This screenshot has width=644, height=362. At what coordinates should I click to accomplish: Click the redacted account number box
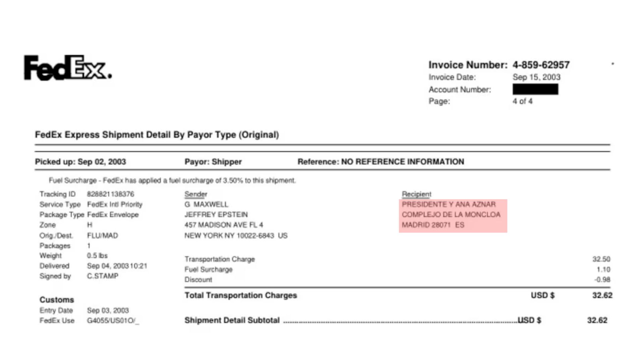pyautogui.click(x=535, y=89)
